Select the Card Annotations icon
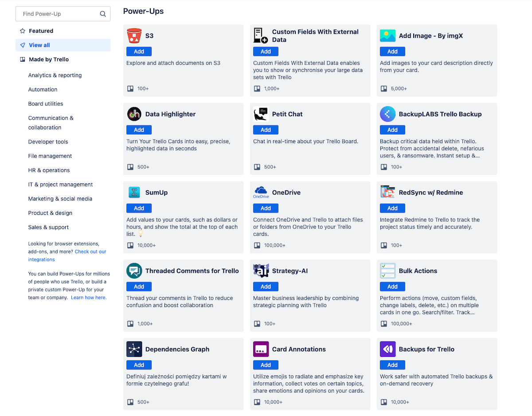Viewport: 532px width, 416px height. [261, 349]
